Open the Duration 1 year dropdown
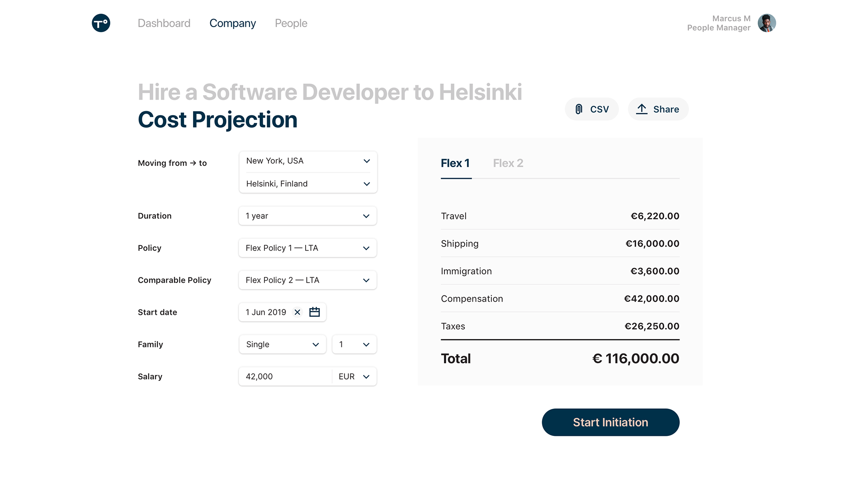 pyautogui.click(x=308, y=216)
